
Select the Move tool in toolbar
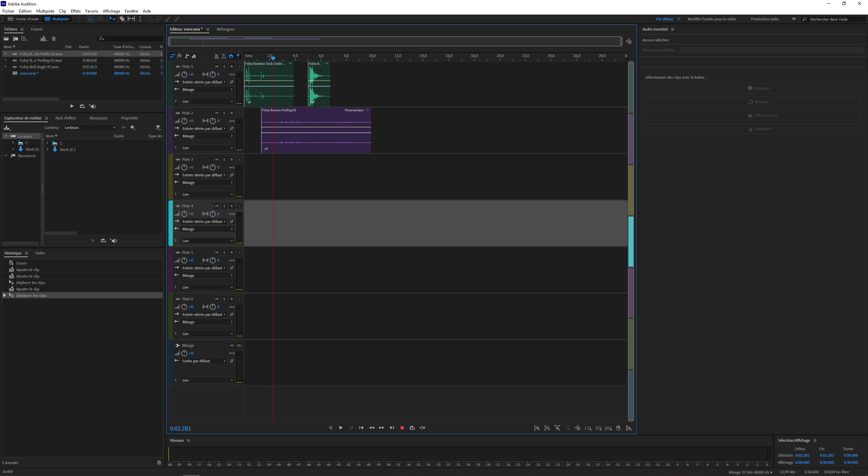click(113, 19)
